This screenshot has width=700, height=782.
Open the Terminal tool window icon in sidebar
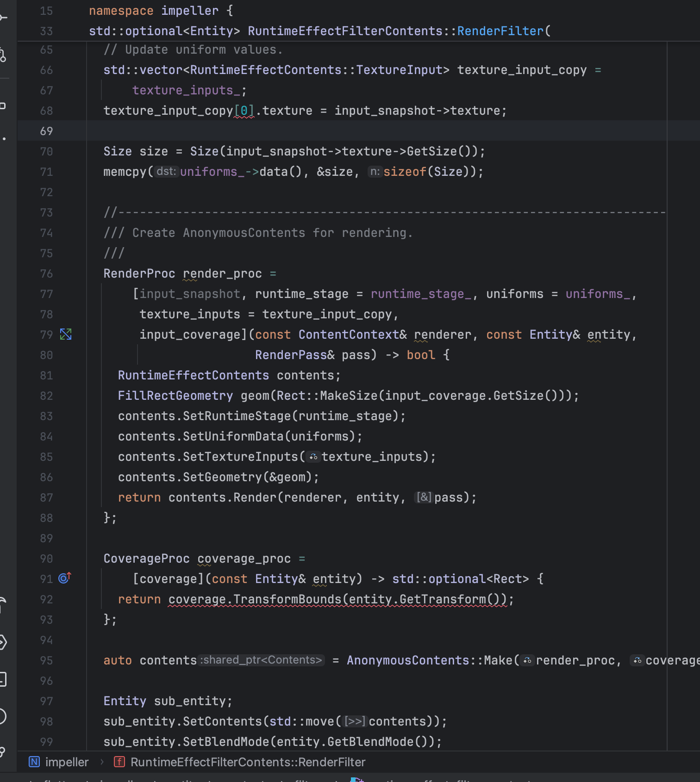pyautogui.click(x=2, y=679)
